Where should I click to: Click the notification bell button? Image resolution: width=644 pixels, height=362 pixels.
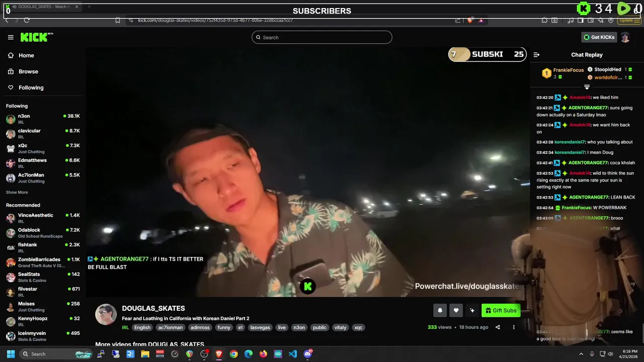pyautogui.click(x=440, y=310)
